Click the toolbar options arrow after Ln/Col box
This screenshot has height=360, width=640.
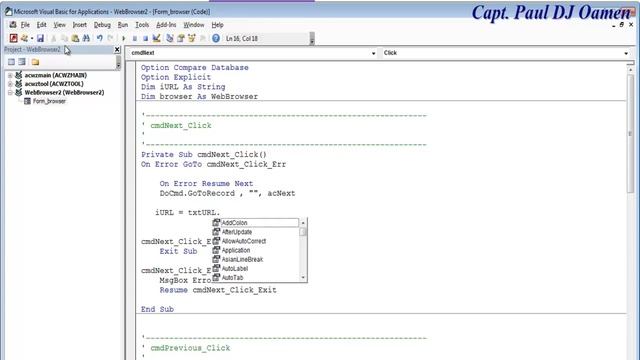click(x=312, y=39)
